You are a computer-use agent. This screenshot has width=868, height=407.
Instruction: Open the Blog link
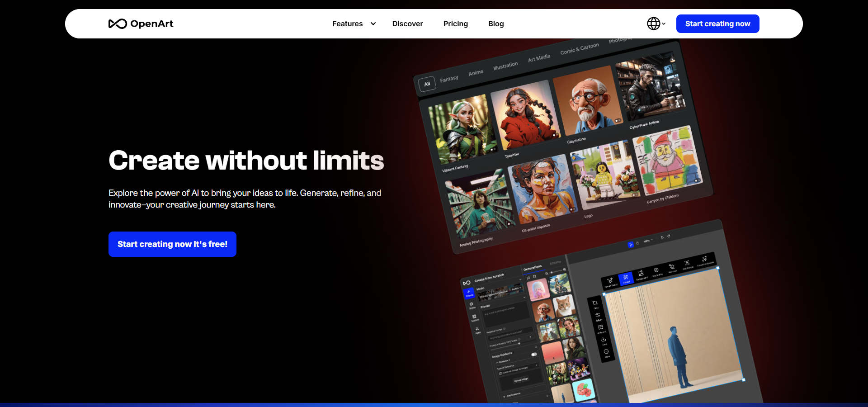pyautogui.click(x=496, y=24)
